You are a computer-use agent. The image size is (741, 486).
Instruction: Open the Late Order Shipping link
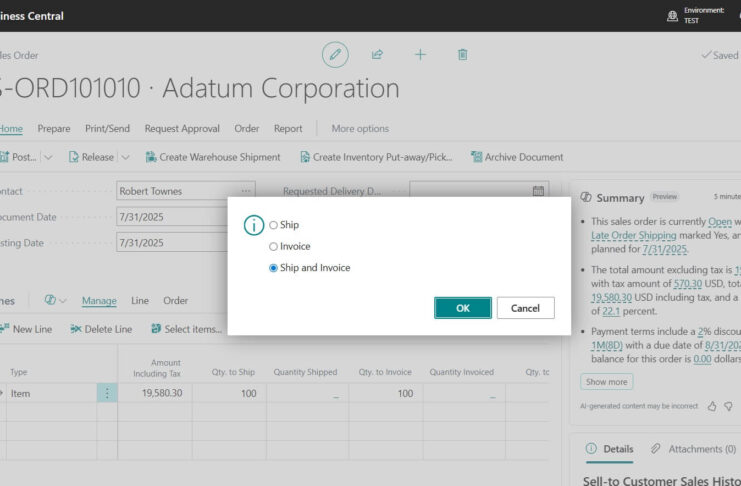click(x=634, y=235)
